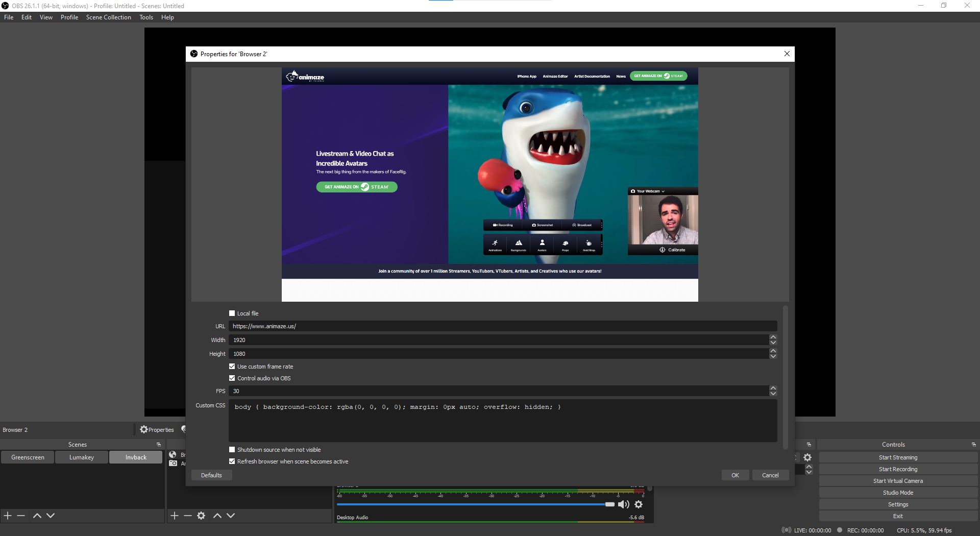This screenshot has height=536, width=980.
Task: Cancel the Properties dialog
Action: coord(770,475)
